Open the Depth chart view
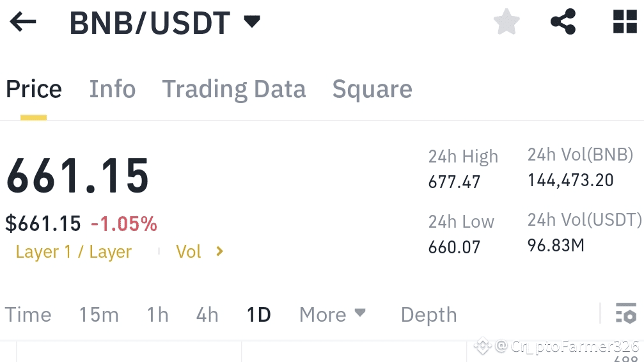 [x=428, y=315]
